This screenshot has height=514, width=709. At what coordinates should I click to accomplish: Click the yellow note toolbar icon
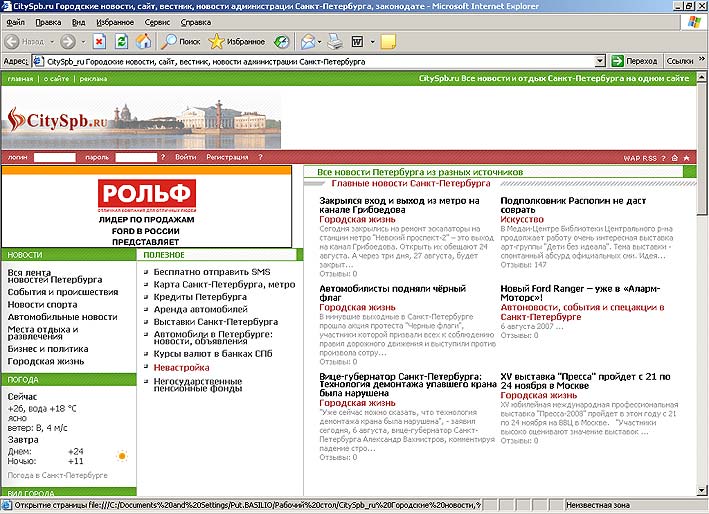(x=388, y=42)
